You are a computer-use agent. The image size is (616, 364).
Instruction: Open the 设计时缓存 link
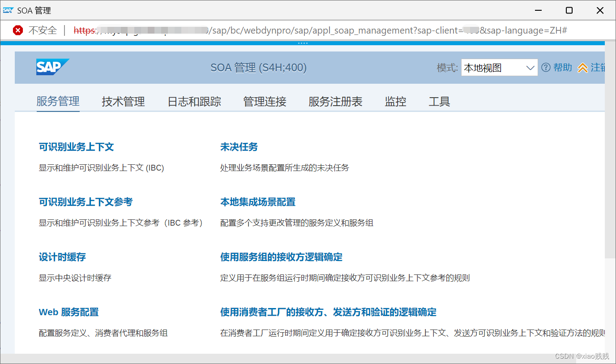coord(62,257)
